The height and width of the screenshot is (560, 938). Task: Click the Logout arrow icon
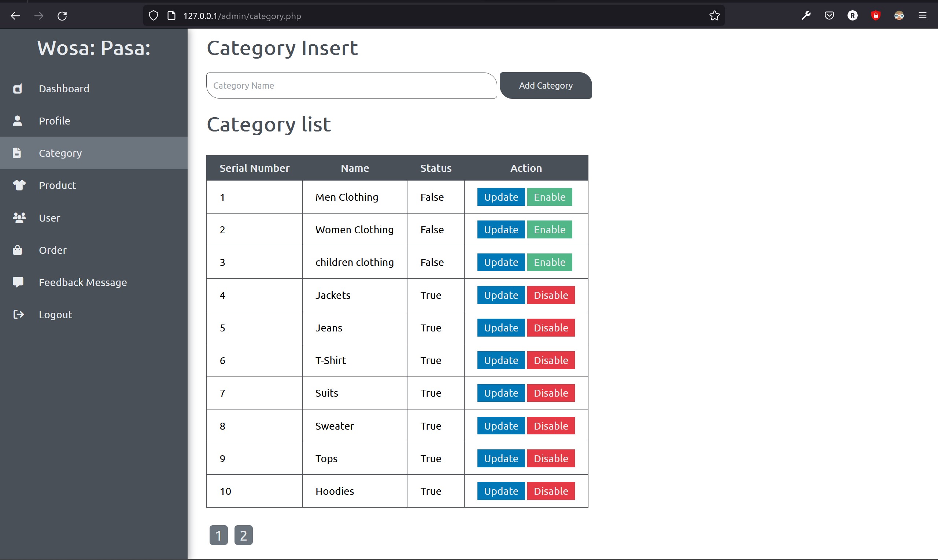pos(18,314)
